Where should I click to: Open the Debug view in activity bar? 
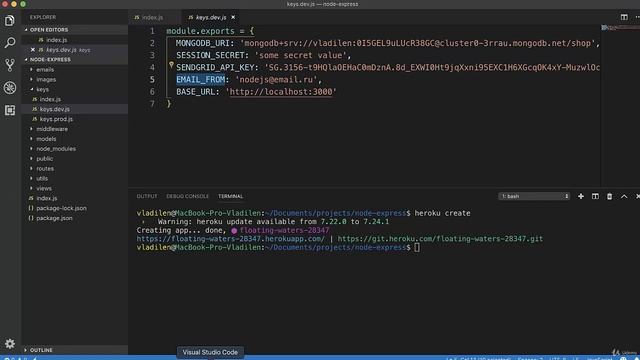[x=10, y=87]
